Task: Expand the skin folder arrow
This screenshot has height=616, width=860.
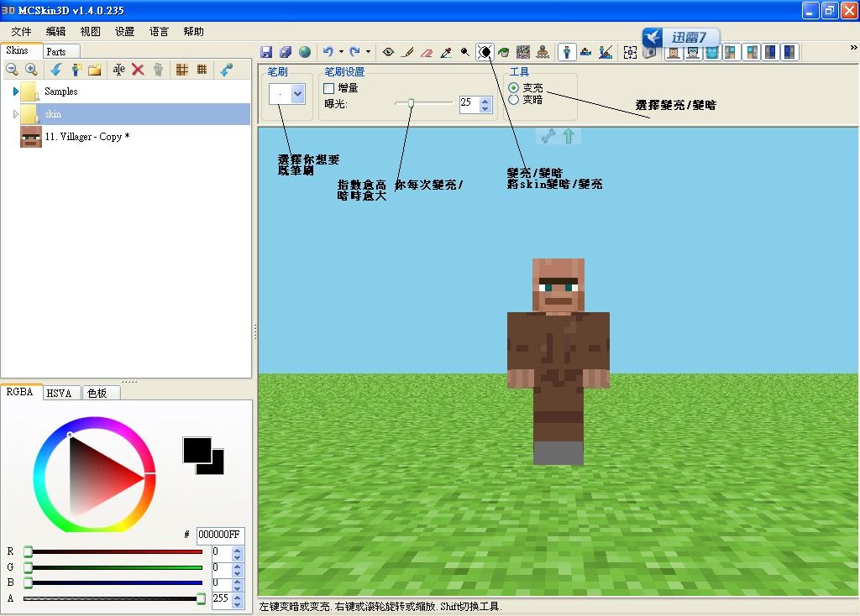Action: pyautogui.click(x=16, y=114)
